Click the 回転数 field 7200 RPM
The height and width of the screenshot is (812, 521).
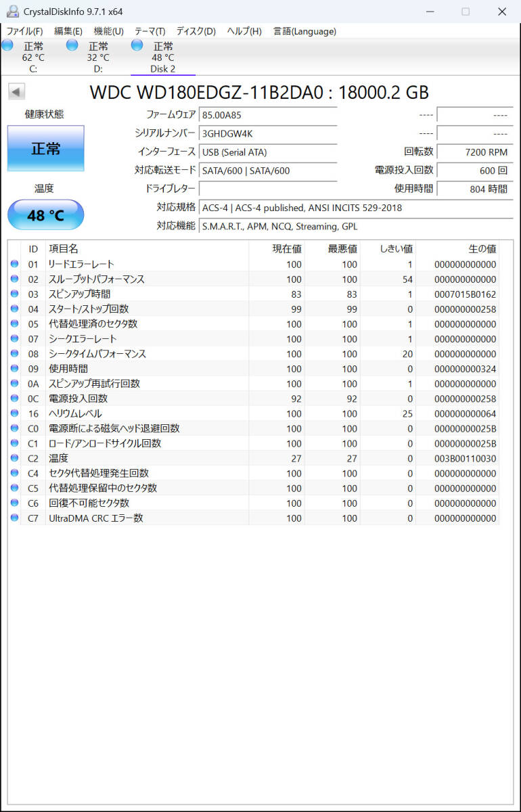(475, 152)
